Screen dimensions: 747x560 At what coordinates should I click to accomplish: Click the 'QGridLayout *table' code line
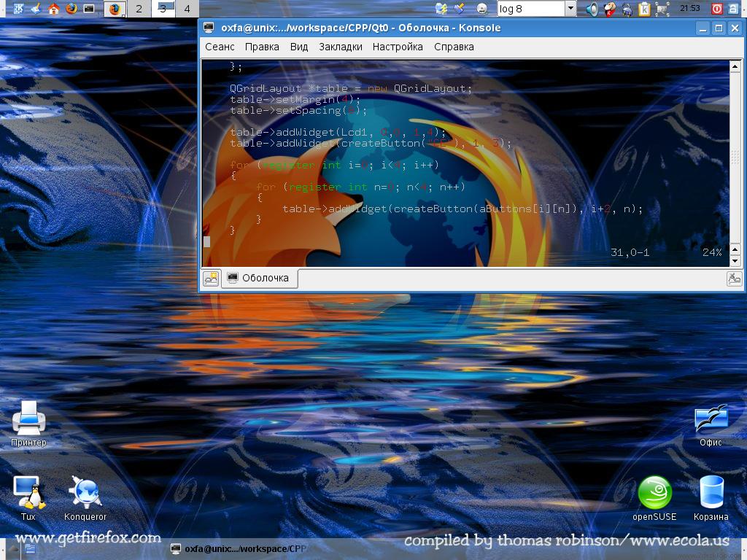[x=351, y=88]
